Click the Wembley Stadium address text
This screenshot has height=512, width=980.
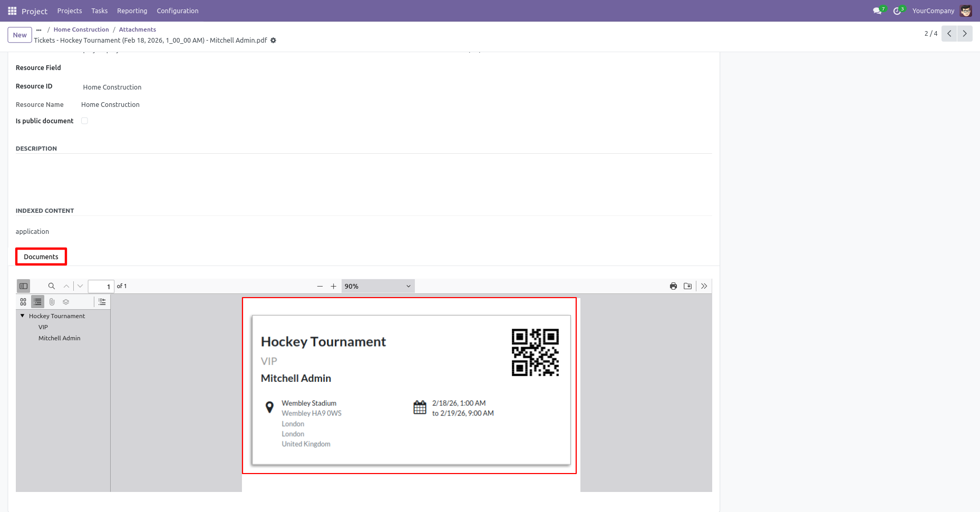click(309, 403)
